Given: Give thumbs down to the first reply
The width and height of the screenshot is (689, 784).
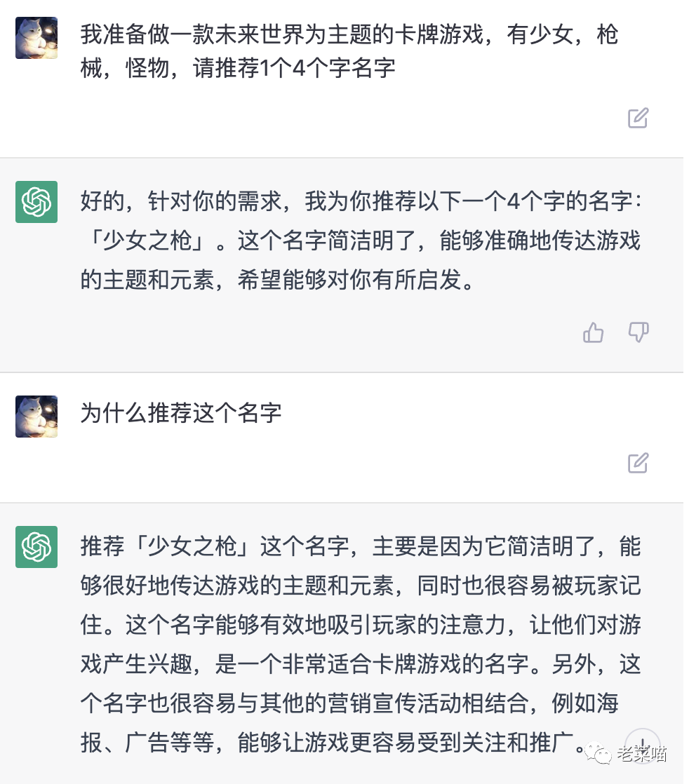Looking at the screenshot, I should click(638, 332).
